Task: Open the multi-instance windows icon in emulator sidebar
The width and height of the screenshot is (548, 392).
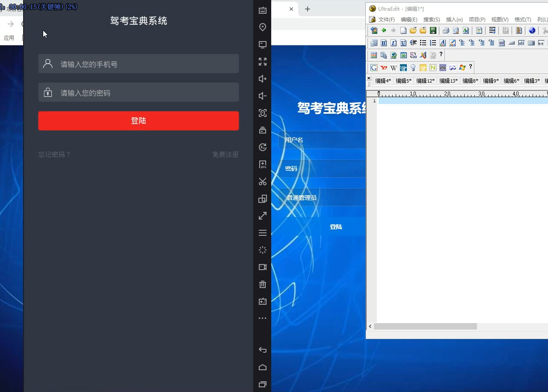Action: (x=263, y=199)
